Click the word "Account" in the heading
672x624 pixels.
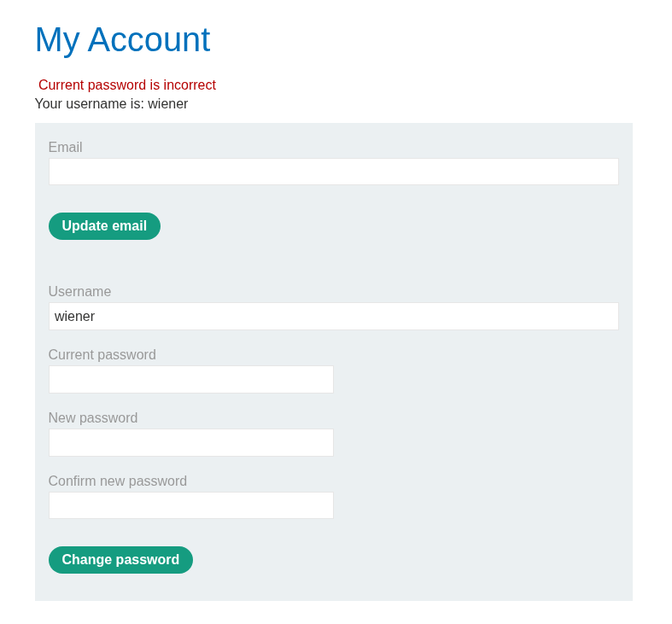pos(149,40)
